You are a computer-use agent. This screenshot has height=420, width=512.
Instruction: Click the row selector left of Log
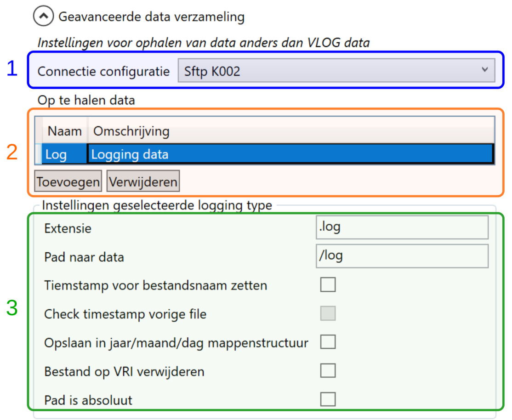[x=38, y=154]
